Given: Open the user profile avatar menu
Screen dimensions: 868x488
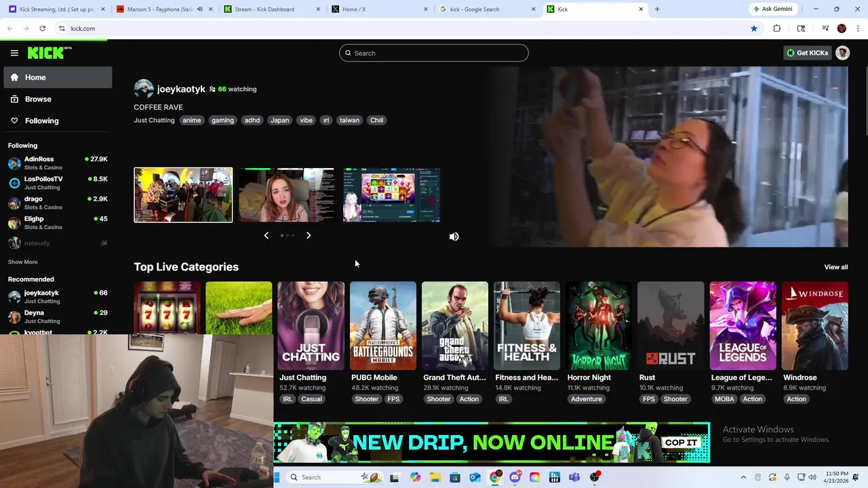Looking at the screenshot, I should tap(842, 53).
